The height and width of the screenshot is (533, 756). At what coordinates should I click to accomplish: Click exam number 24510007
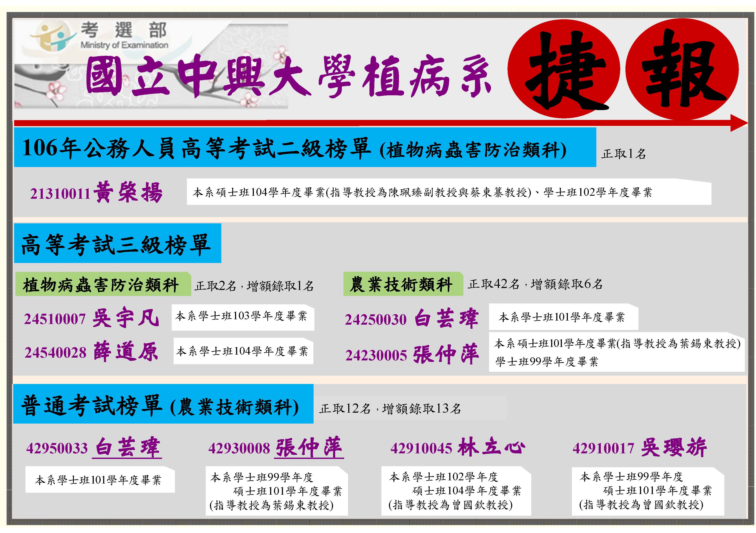(55, 319)
